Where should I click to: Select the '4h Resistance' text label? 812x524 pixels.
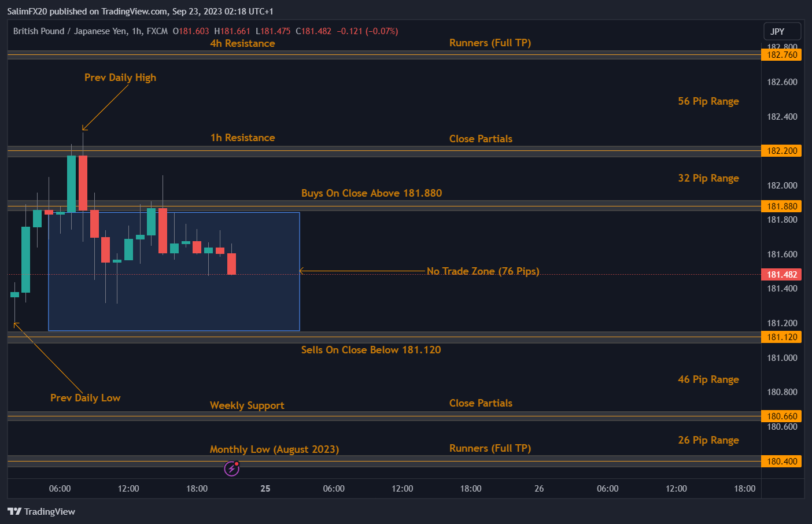coord(242,43)
